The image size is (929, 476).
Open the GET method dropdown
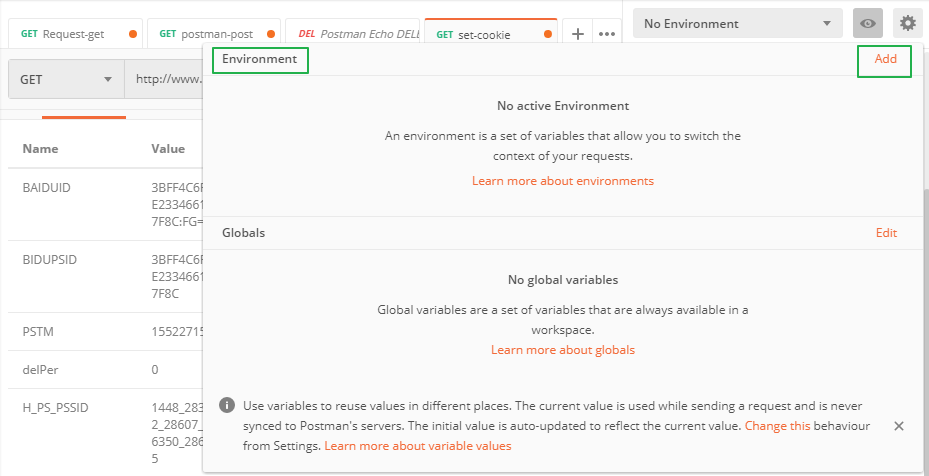(65, 80)
